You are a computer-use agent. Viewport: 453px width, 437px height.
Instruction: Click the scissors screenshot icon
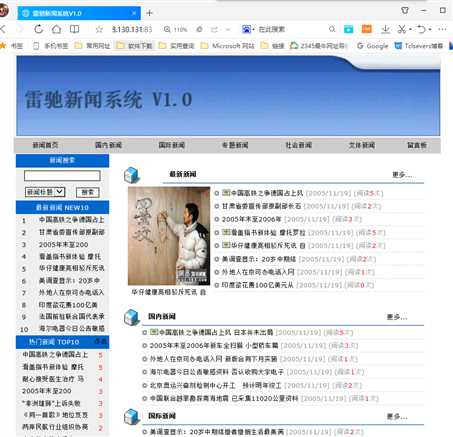pyautogui.click(x=402, y=29)
